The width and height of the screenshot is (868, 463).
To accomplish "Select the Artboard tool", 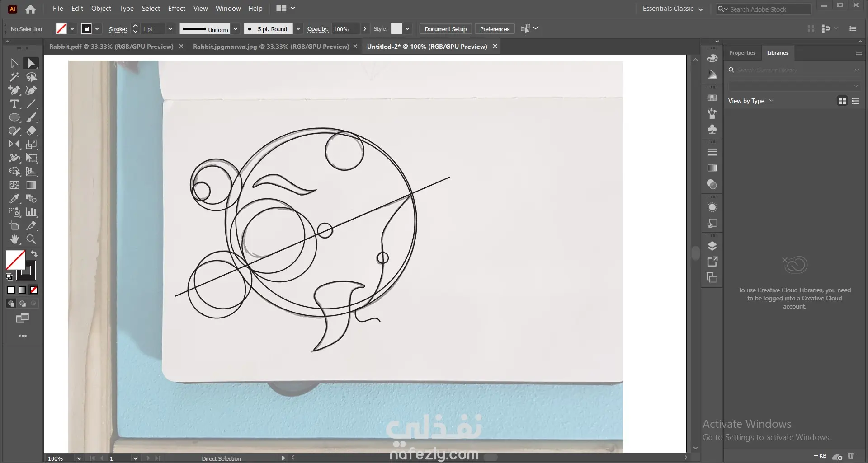I will pos(14,226).
